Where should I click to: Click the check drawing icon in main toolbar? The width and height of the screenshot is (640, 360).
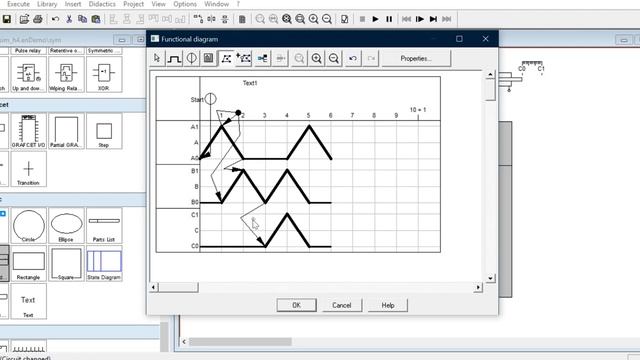point(344,19)
